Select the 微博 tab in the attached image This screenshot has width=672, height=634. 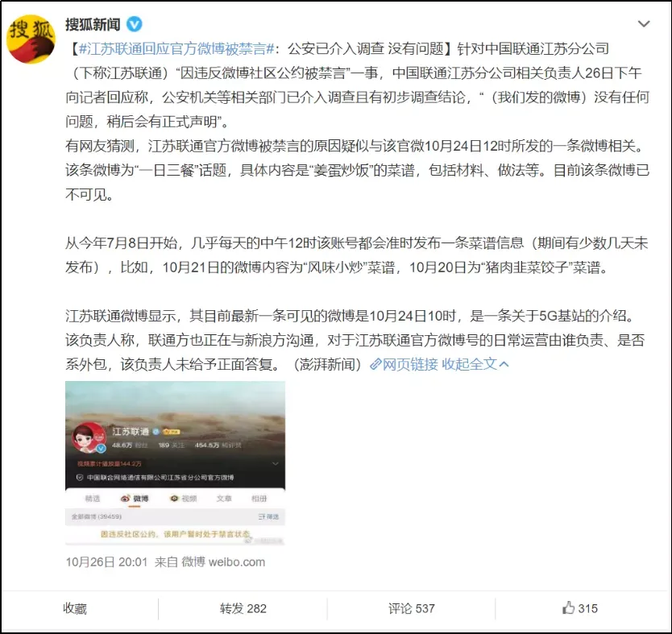tap(135, 499)
